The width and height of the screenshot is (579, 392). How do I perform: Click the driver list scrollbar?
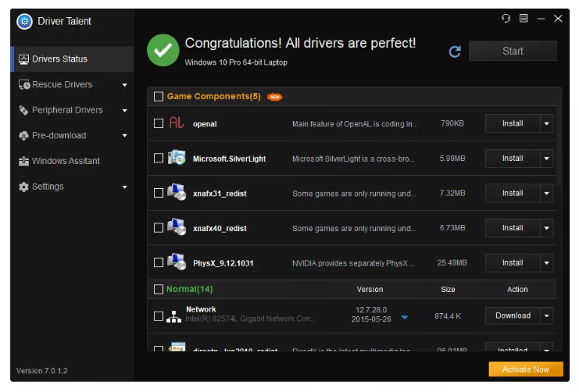(x=559, y=137)
